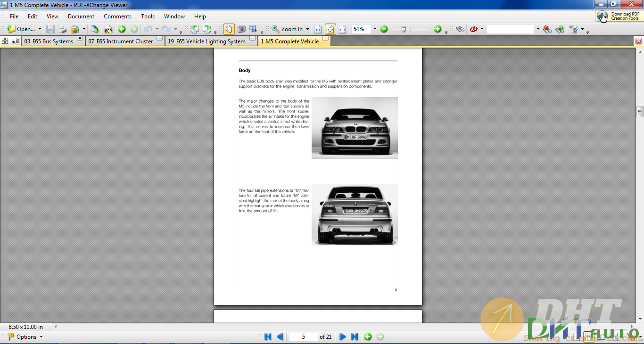Click the Open folder icon
This screenshot has height=344, width=644.
point(12,29)
